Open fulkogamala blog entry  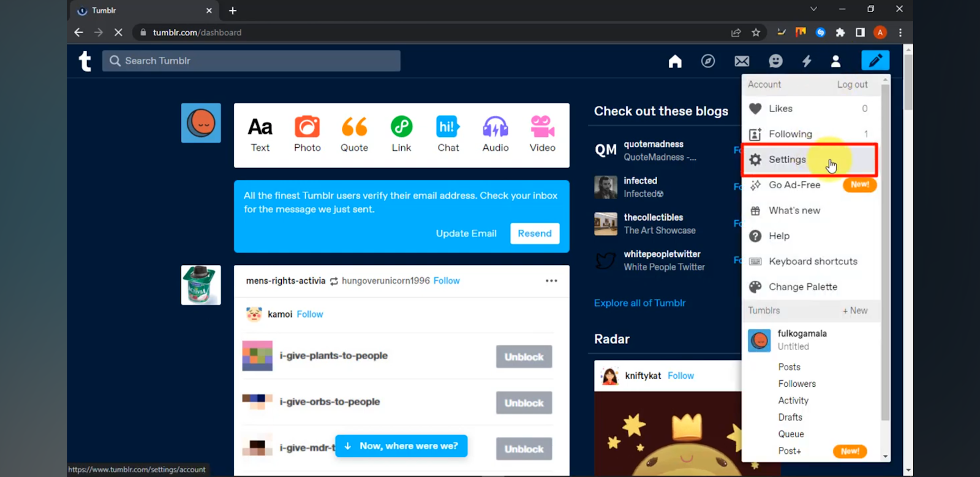click(811, 340)
